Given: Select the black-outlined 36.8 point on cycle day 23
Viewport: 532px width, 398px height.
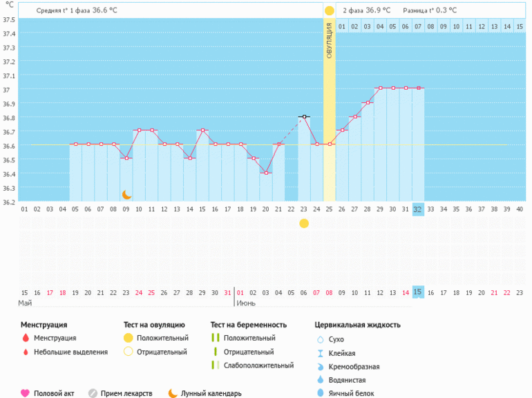Looking at the screenshot, I should [x=304, y=117].
